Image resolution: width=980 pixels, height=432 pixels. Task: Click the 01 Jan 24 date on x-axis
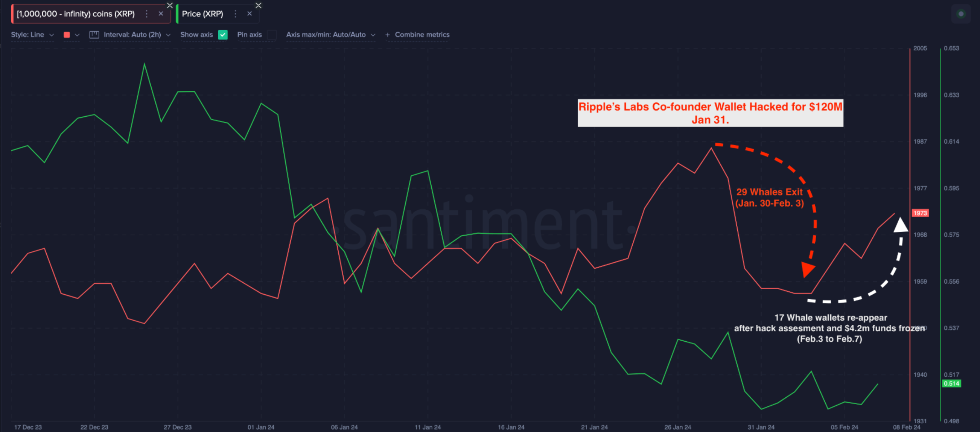(260, 427)
